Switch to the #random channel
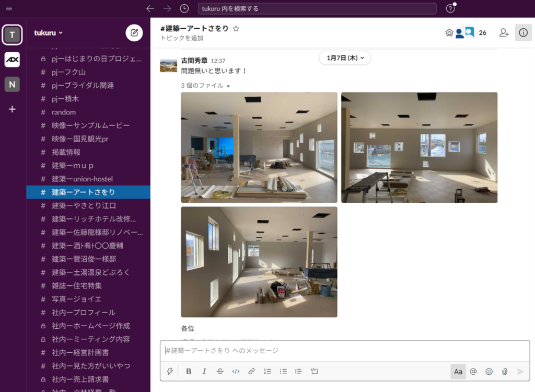This screenshot has width=535, height=392. click(64, 112)
